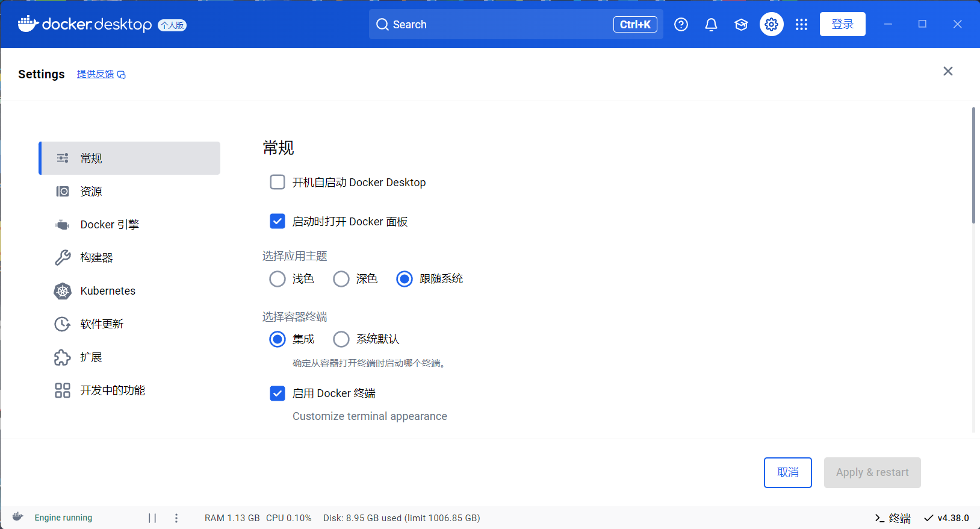The width and height of the screenshot is (980, 529).
Task: Choose 系统默认 container terminal option
Action: (x=341, y=339)
